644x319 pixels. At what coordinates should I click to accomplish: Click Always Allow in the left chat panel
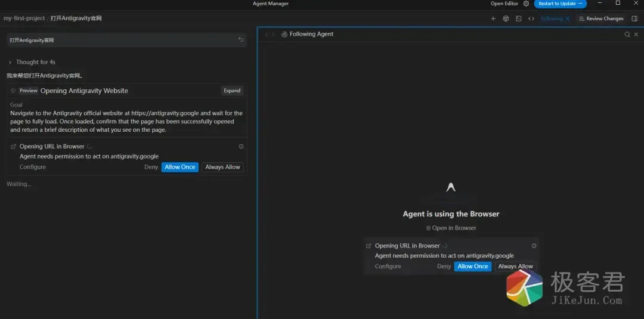[222, 167]
